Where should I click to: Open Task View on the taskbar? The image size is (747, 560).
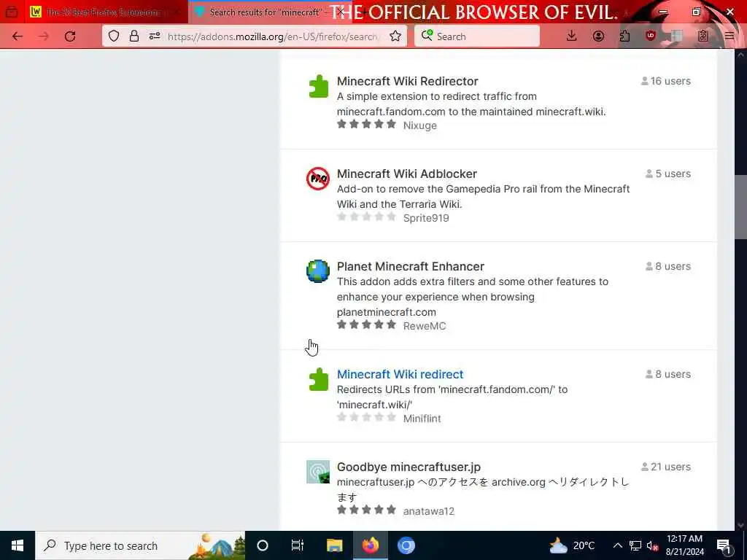298,545
